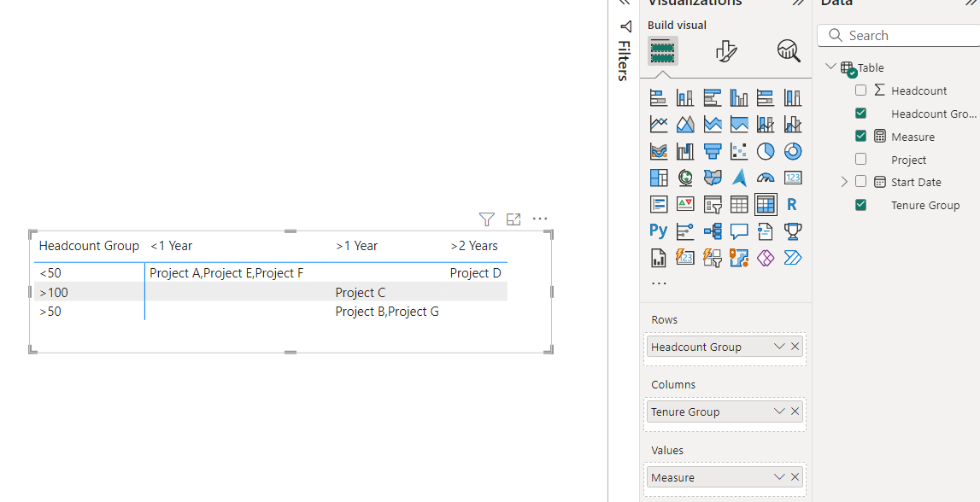Pick the Funnel chart visual
The image size is (980, 502).
(713, 151)
